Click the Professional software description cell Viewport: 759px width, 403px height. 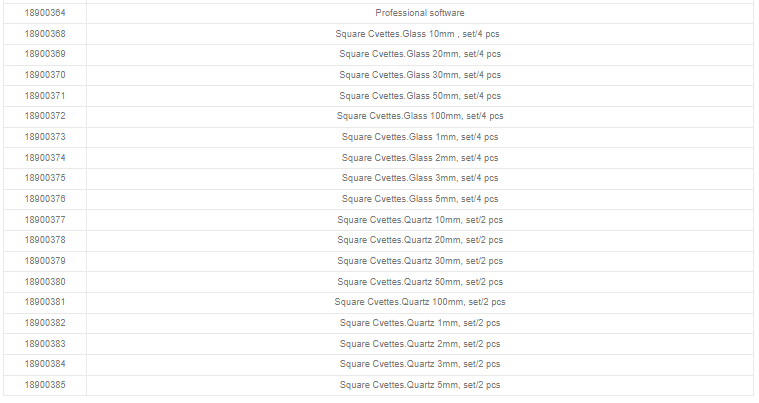tap(419, 13)
